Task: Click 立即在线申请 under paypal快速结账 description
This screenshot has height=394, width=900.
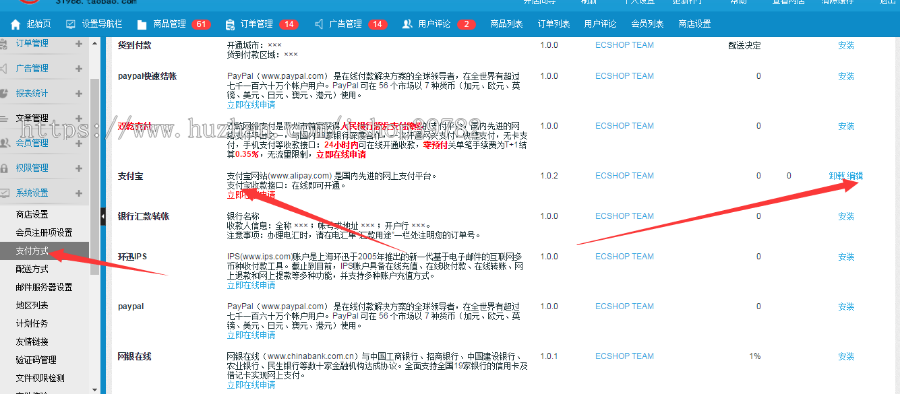Action: (251, 105)
